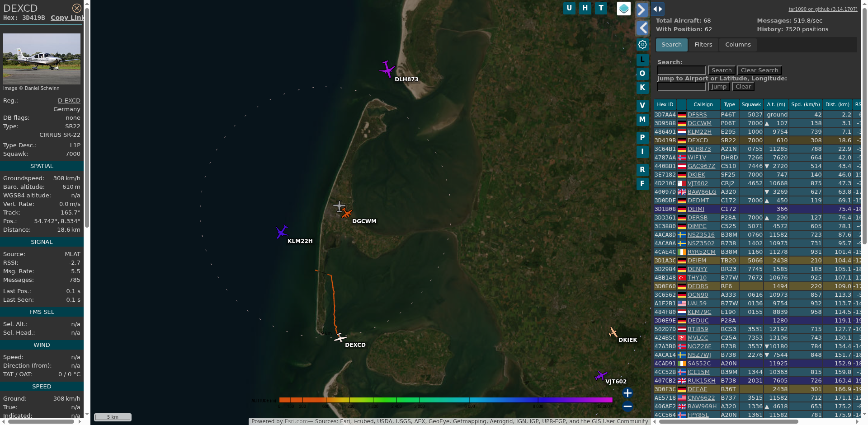This screenshot has width=868, height=425.
Task: Click the R map option button
Action: (x=642, y=170)
